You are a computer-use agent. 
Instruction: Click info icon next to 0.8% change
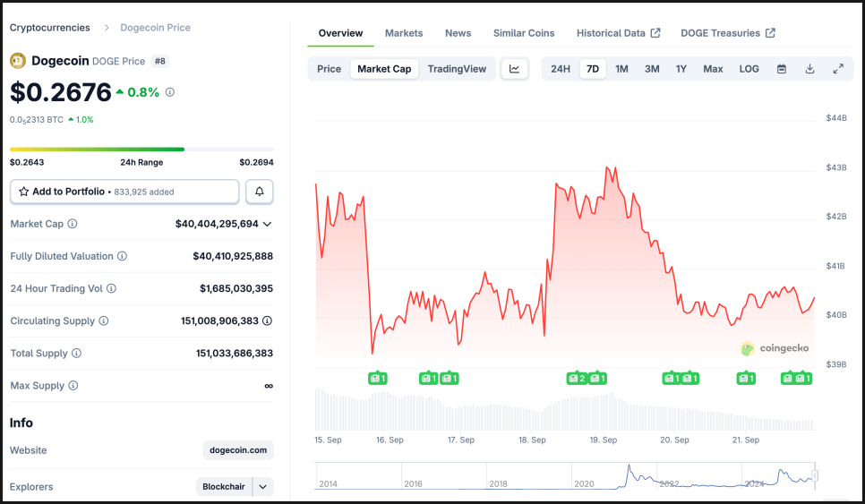click(170, 92)
